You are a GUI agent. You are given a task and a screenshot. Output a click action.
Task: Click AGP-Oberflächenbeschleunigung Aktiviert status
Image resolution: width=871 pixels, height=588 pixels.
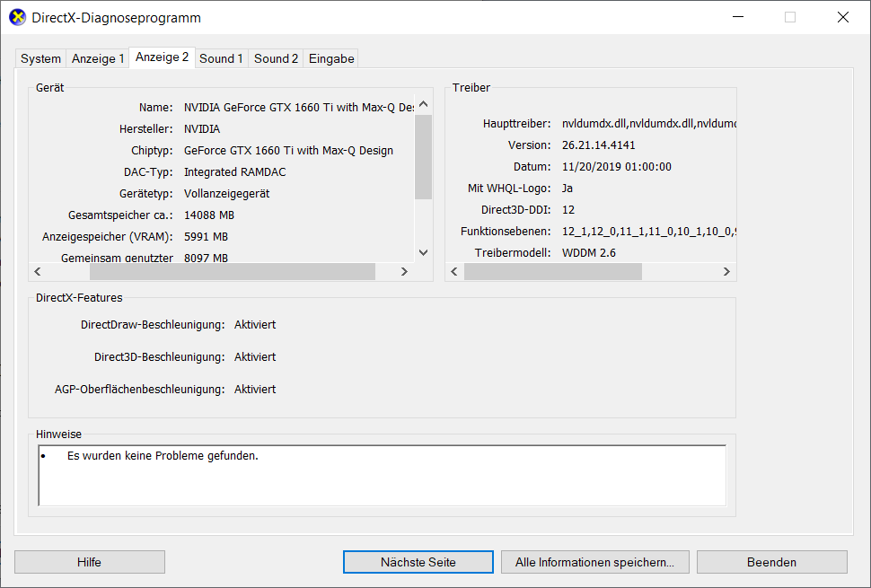pos(255,390)
